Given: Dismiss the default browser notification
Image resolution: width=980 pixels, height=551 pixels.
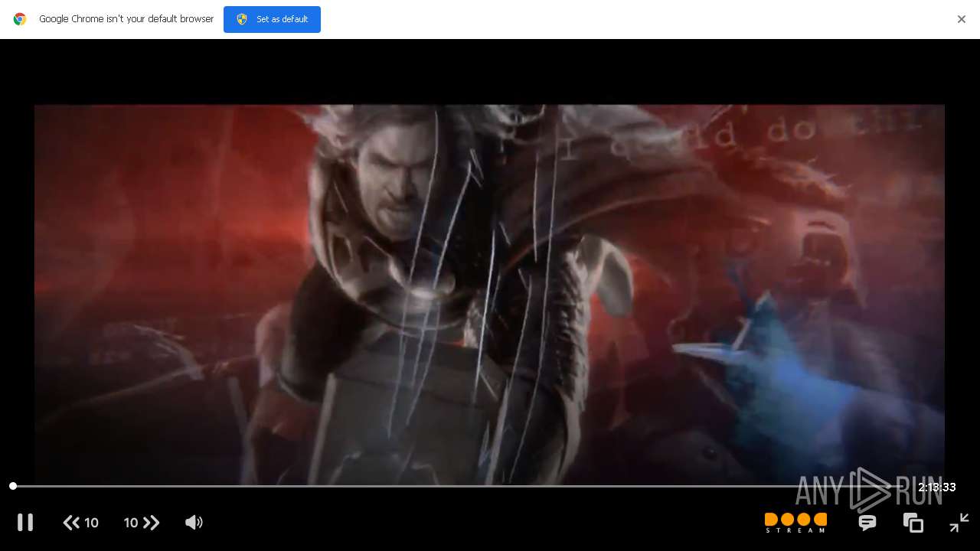Looking at the screenshot, I should (x=962, y=19).
